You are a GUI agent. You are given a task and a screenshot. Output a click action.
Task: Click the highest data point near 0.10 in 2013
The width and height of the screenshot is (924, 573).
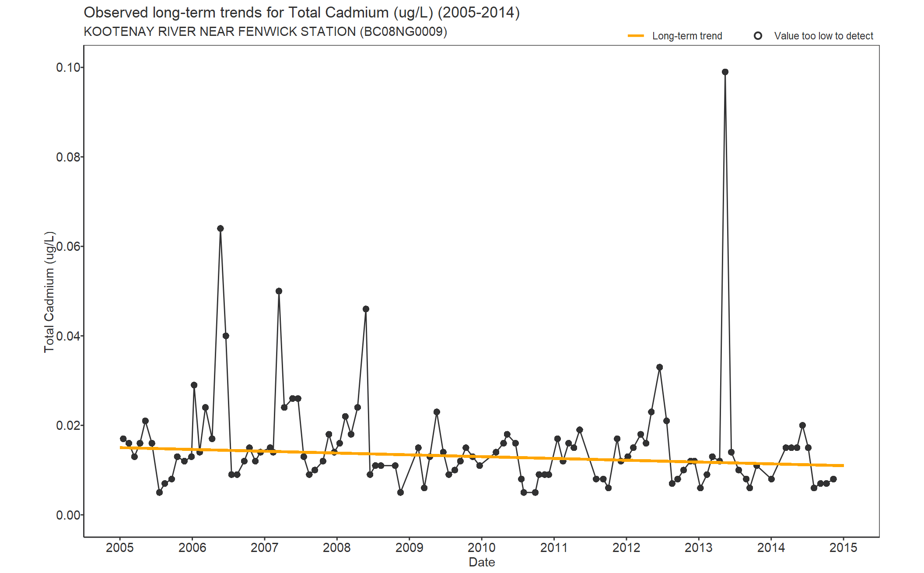coord(725,72)
